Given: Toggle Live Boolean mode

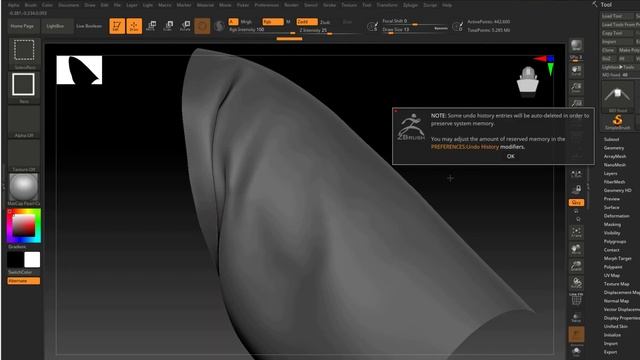Looking at the screenshot, I should tap(89, 26).
